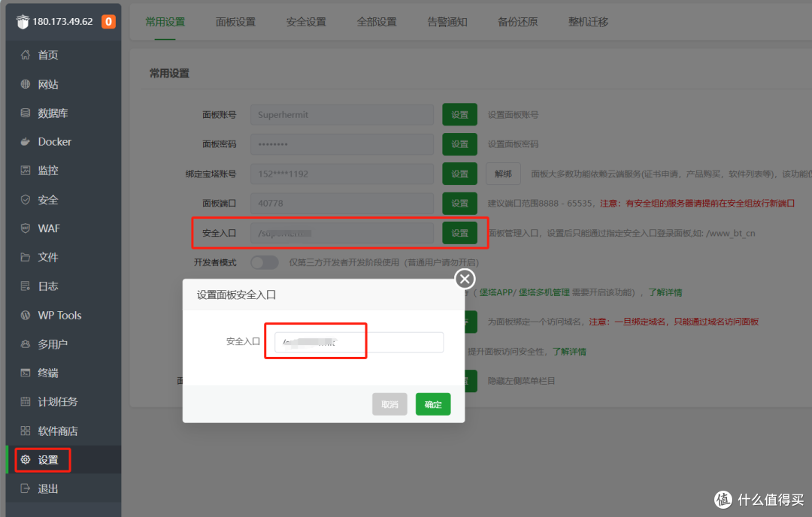Open 首页 in the sidebar
This screenshot has width=812, height=517.
tap(63, 55)
